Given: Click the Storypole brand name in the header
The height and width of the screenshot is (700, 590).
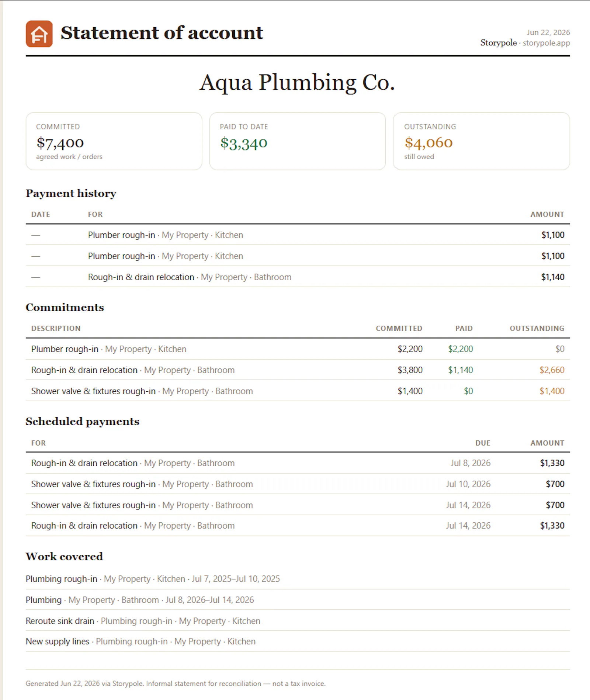Looking at the screenshot, I should tap(499, 43).
